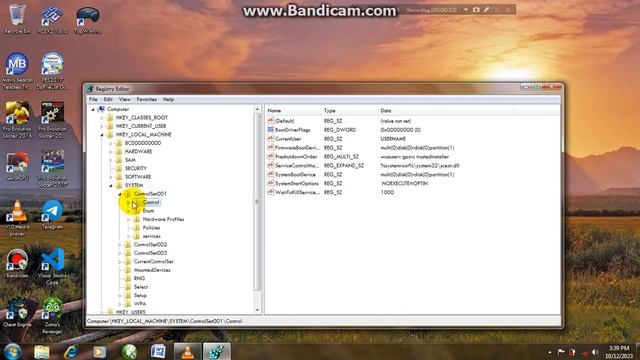Open Mavis Beacon Teaches Typing shortcut
Screen dimensions: 640x360
17,70
